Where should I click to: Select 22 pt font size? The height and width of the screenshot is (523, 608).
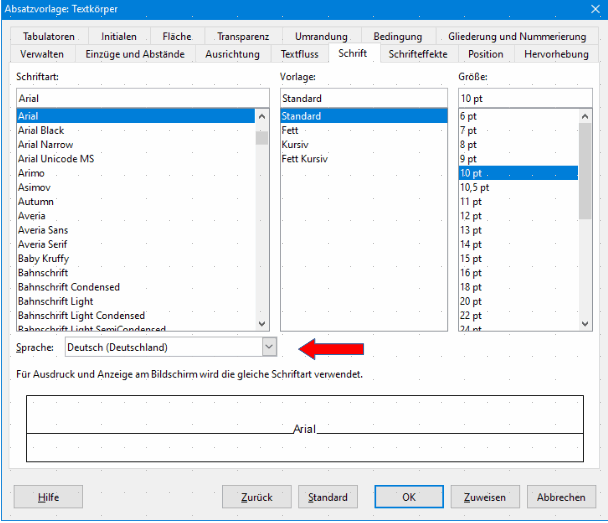[x=518, y=316]
